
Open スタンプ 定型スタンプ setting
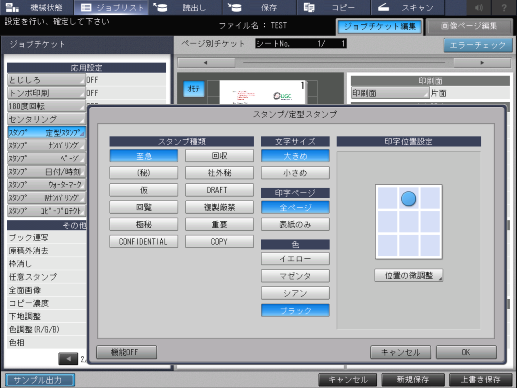[46, 132]
